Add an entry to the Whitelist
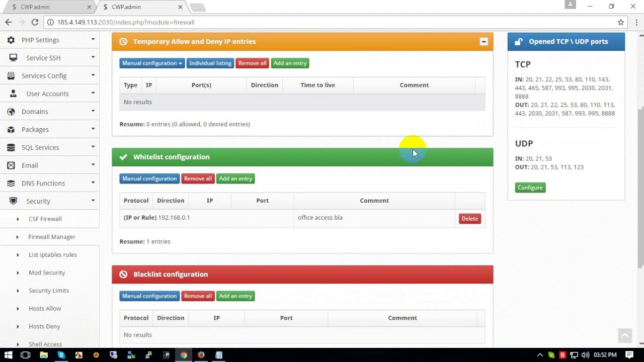This screenshot has width=644, height=362. [x=235, y=178]
